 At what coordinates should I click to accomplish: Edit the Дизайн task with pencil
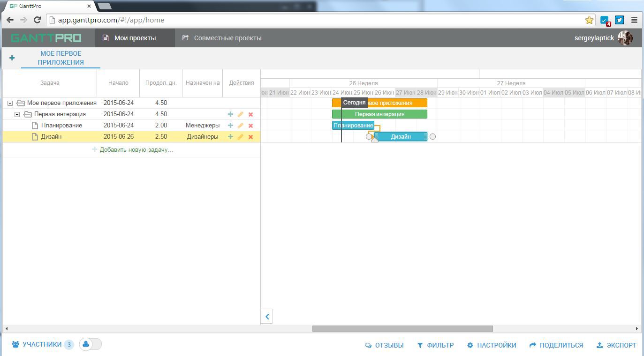[240, 136]
